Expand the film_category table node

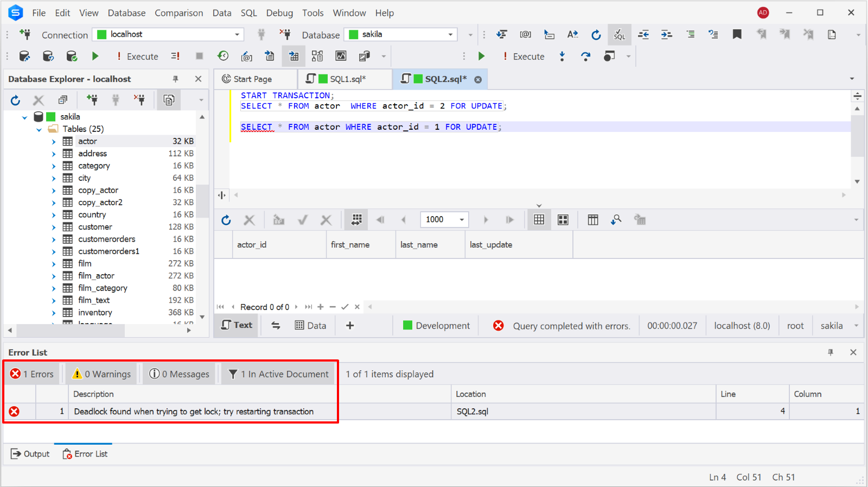pos(54,289)
